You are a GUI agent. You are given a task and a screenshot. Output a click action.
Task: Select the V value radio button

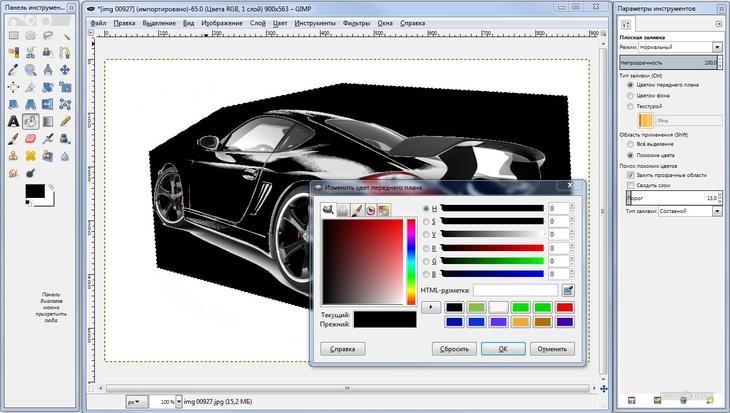[426, 235]
